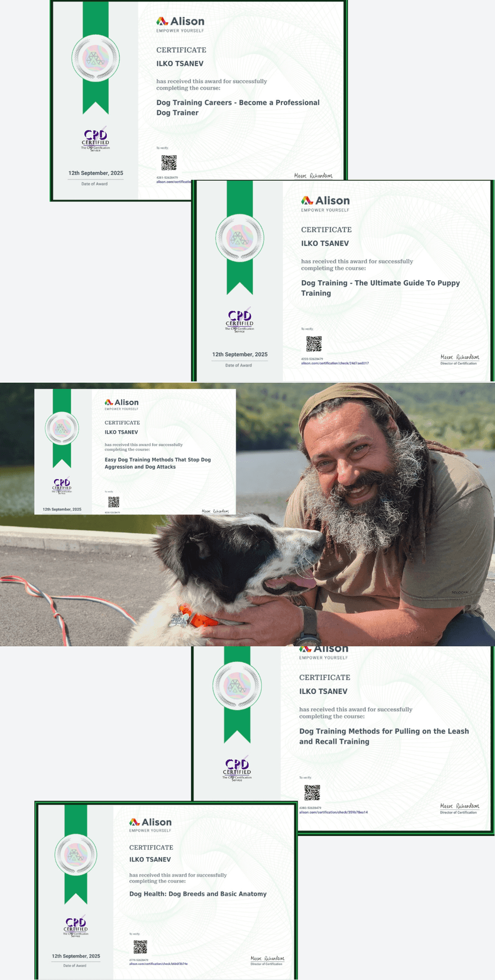Click the QR code on the Puppy Training certificate
Viewport: 495px width, 980px height.
[x=314, y=344]
